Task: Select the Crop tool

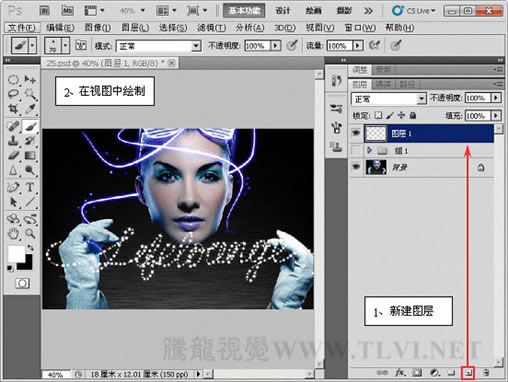Action: click(x=13, y=108)
